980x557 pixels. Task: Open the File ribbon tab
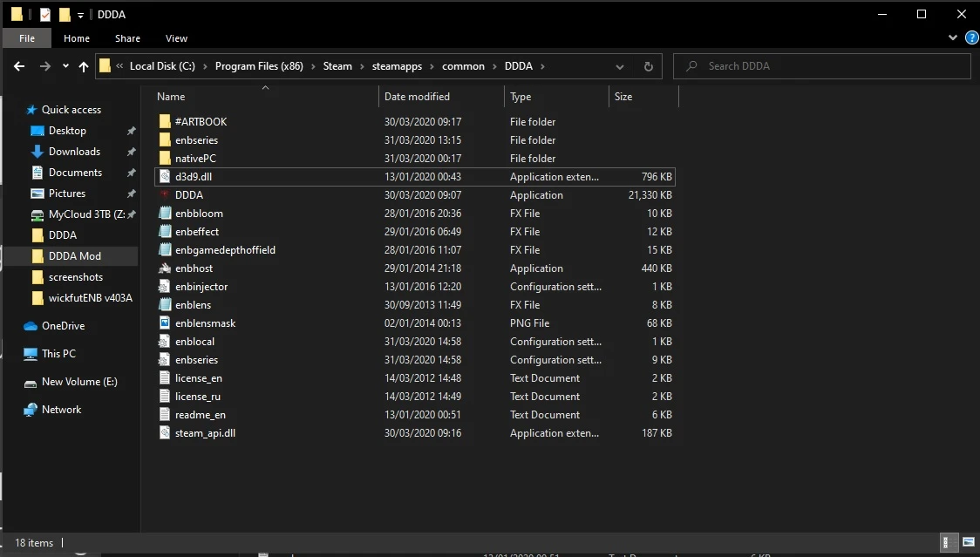[x=27, y=38]
